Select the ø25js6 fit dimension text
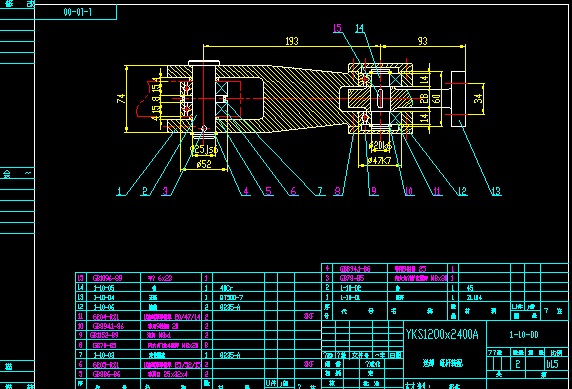572x389 pixels. click(204, 149)
